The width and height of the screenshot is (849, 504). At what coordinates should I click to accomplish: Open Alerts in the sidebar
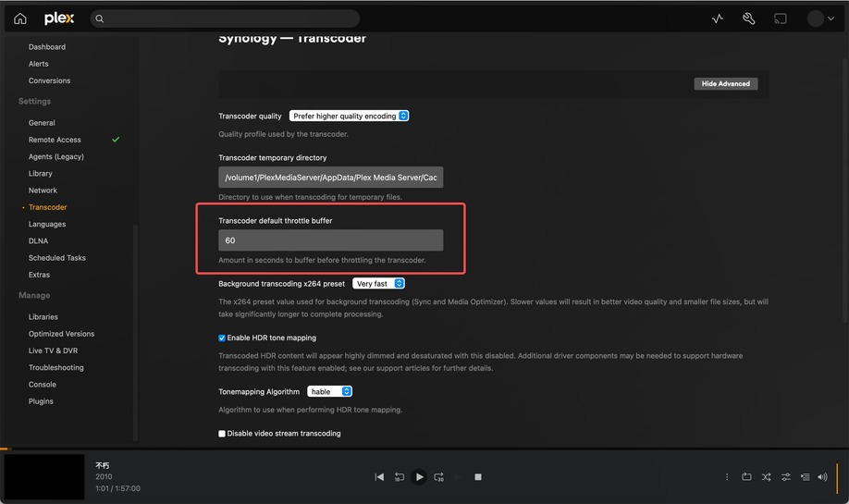tap(39, 64)
